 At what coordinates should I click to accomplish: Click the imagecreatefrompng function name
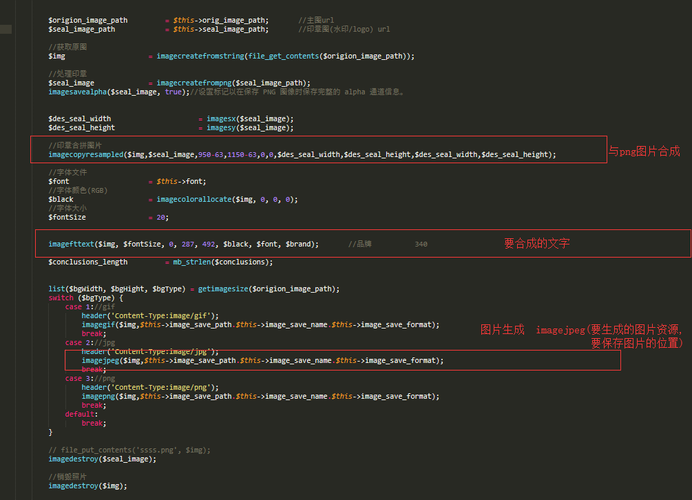(x=194, y=83)
